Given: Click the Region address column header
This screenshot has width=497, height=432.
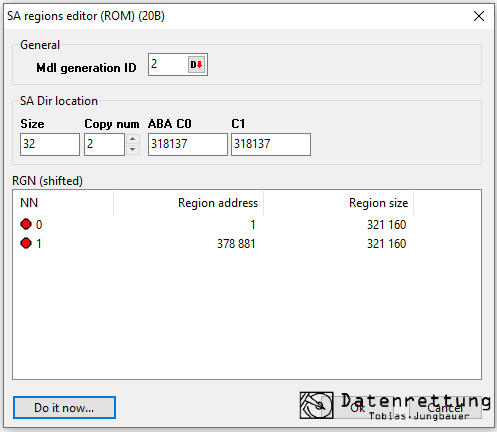Looking at the screenshot, I should 189,203.
